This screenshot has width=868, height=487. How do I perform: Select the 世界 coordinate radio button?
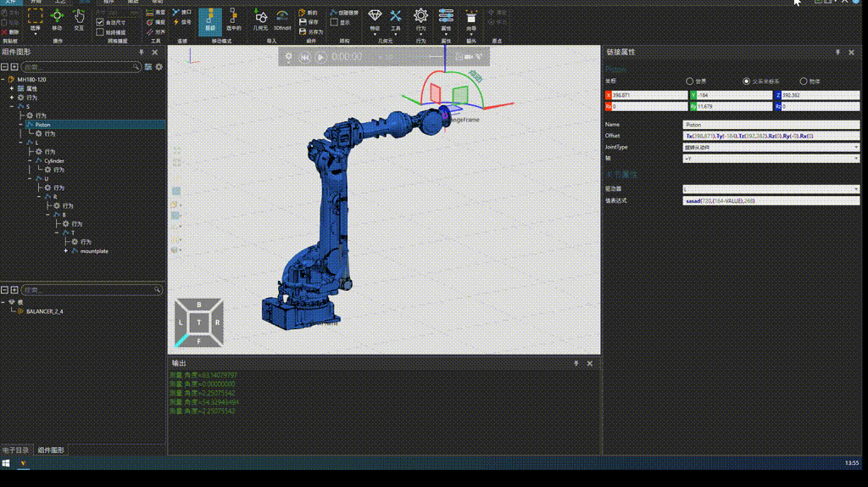(x=689, y=81)
